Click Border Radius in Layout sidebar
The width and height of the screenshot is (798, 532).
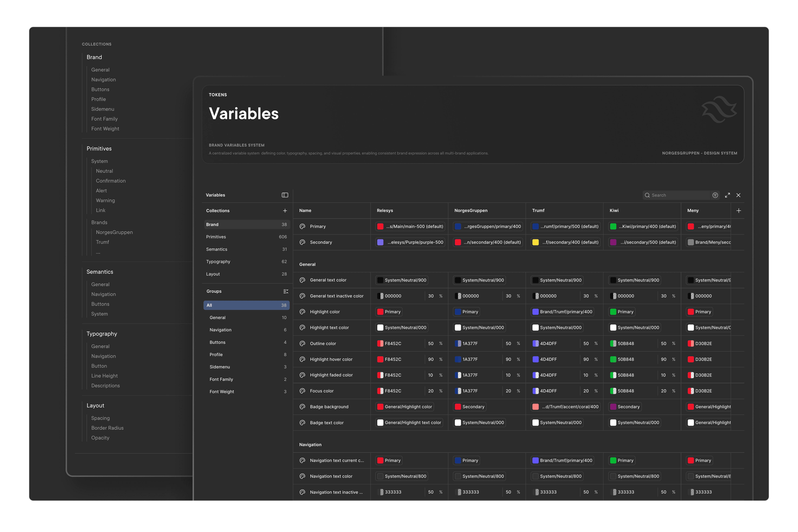(x=107, y=428)
